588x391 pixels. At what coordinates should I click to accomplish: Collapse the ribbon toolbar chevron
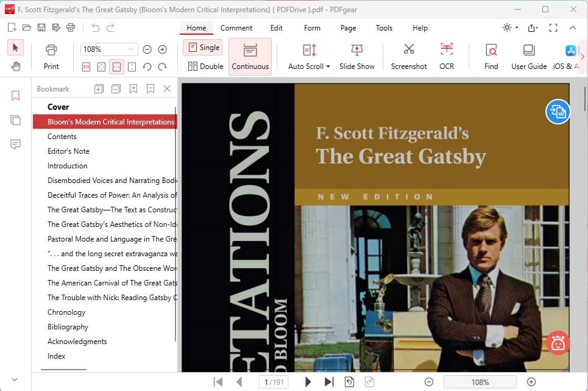[573, 28]
